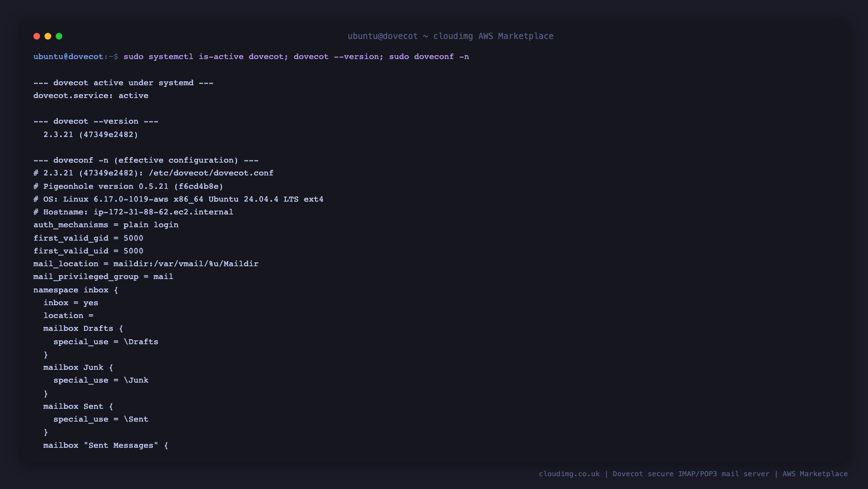868x489 pixels.
Task: Click the path '/etc/dovecot/dovecot.conf' comment line
Action: click(x=154, y=173)
